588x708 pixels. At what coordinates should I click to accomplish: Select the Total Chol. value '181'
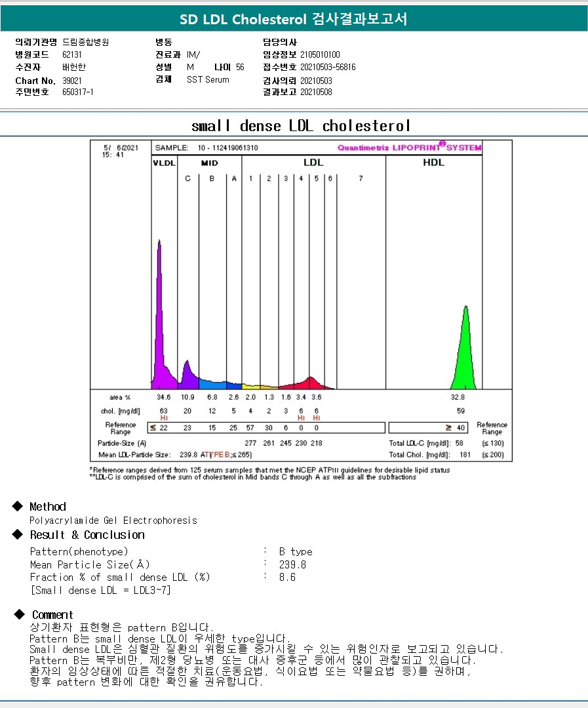click(465, 455)
